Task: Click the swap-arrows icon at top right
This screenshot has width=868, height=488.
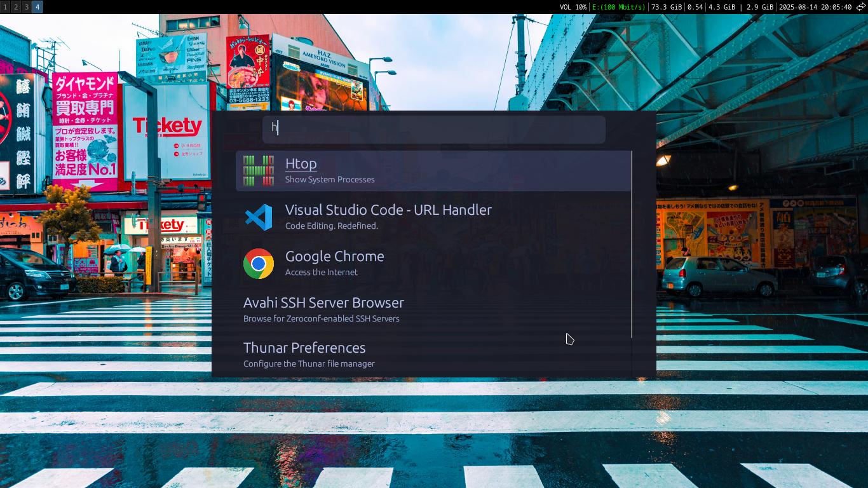Action: point(861,7)
